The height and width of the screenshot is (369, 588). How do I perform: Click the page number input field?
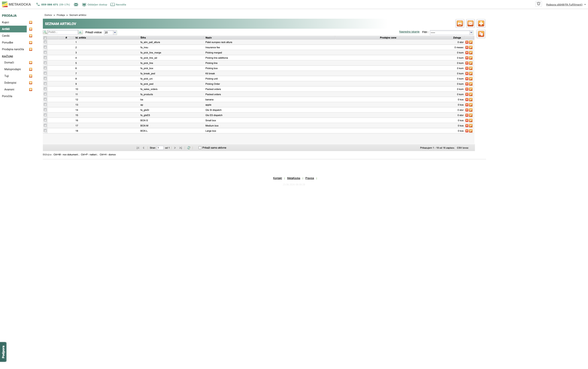[x=160, y=148]
